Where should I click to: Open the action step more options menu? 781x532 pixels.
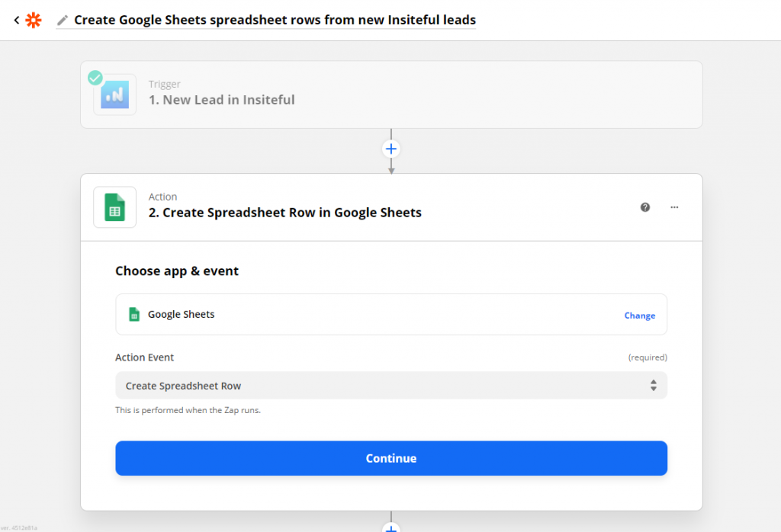click(x=674, y=207)
